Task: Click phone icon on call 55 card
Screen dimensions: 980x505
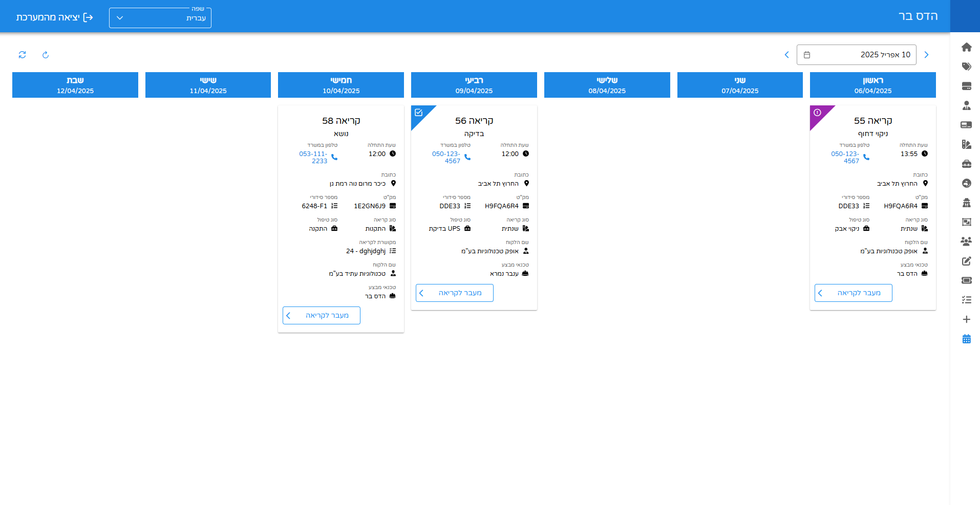Action: click(x=866, y=157)
